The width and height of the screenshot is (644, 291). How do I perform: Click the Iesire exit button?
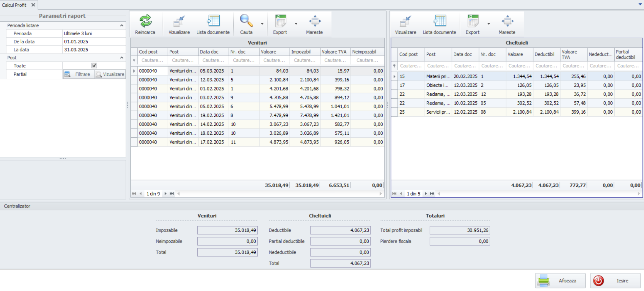tap(615, 280)
